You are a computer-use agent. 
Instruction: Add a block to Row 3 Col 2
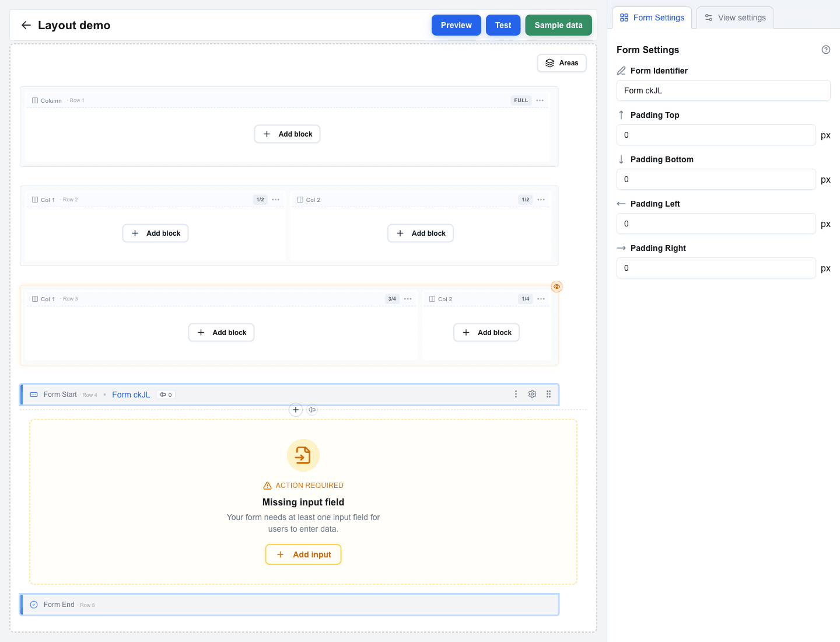click(x=487, y=333)
